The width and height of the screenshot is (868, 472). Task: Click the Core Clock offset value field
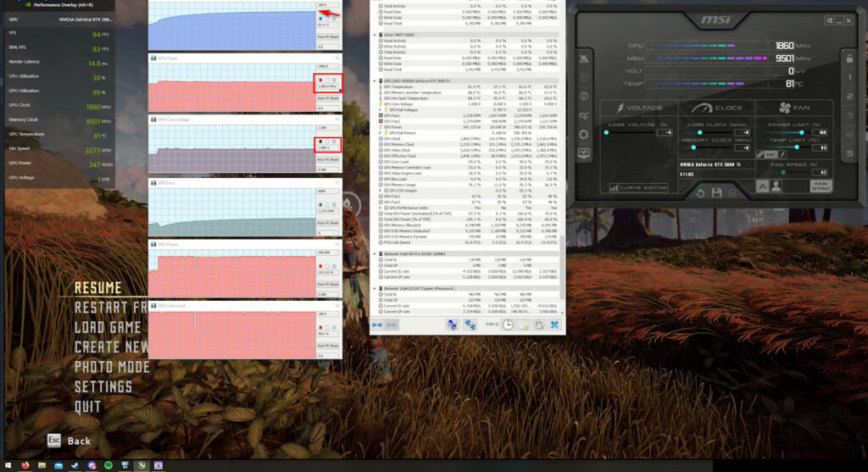point(743,132)
